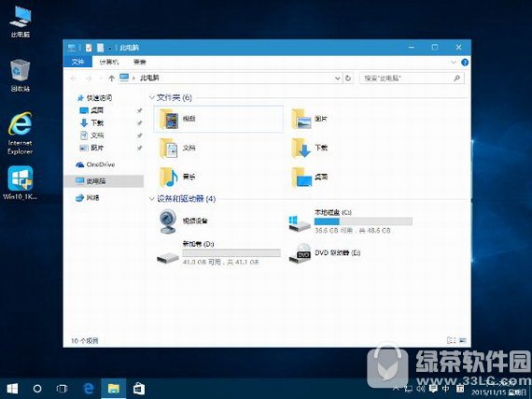This screenshot has height=399, width=532.
Task: Open Task View in taskbar
Action: click(62, 388)
